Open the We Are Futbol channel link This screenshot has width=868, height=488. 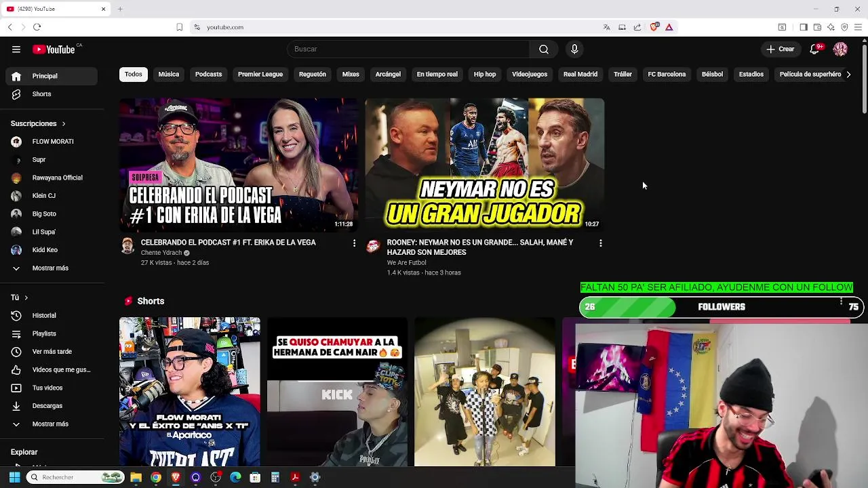coord(406,263)
